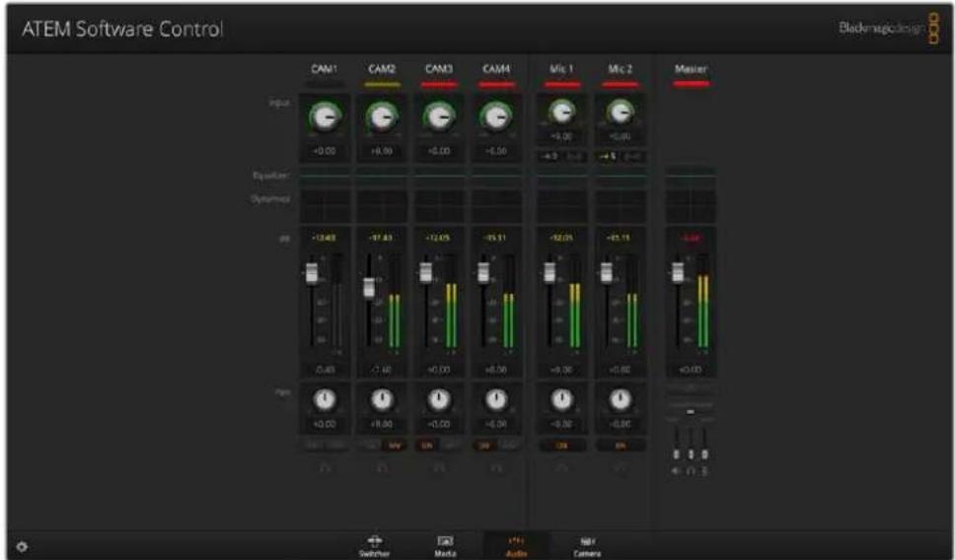Image resolution: width=955 pixels, height=560 pixels.
Task: Click the Master headphones icon
Action: 691,471
